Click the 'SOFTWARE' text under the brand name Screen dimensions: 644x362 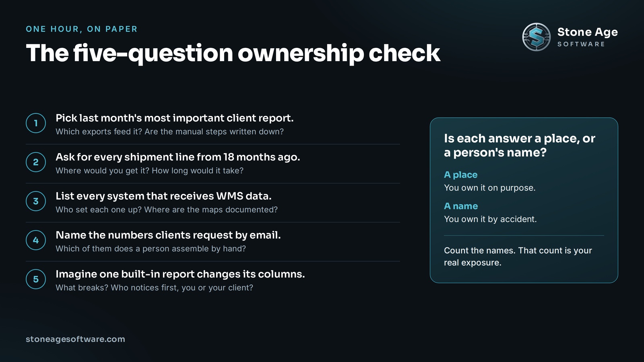[x=581, y=44]
